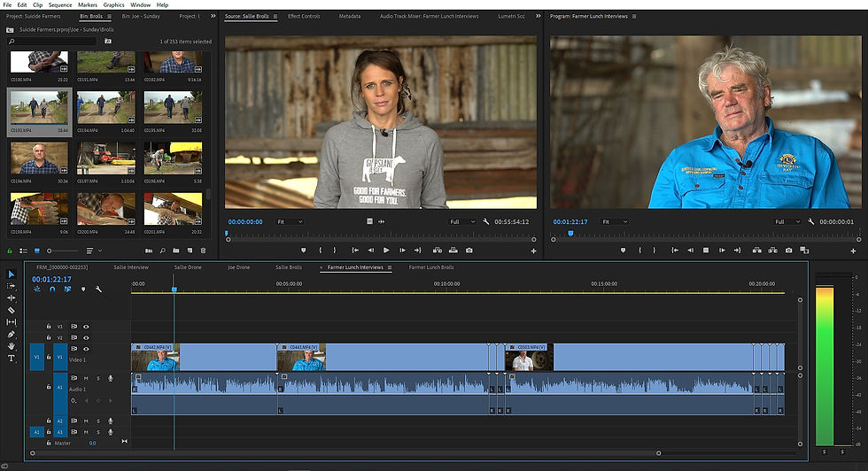
Task: Switch to the Sallie Interview sequence tab
Action: pos(131,266)
